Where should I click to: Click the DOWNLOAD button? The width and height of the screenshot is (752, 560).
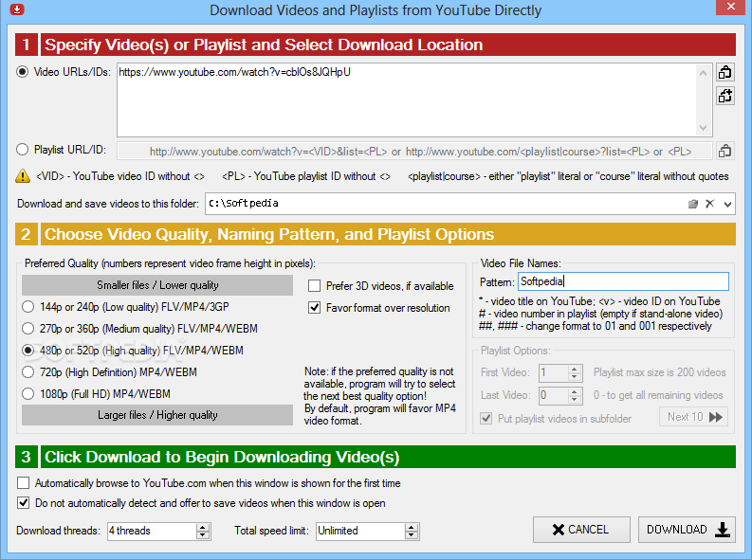[687, 530]
